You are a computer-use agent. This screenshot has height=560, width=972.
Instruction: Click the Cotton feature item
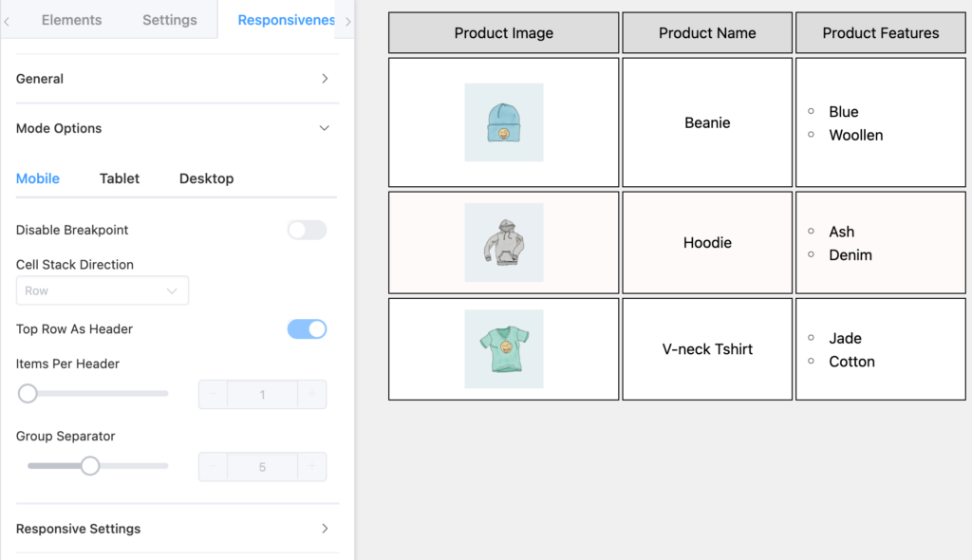coord(851,362)
